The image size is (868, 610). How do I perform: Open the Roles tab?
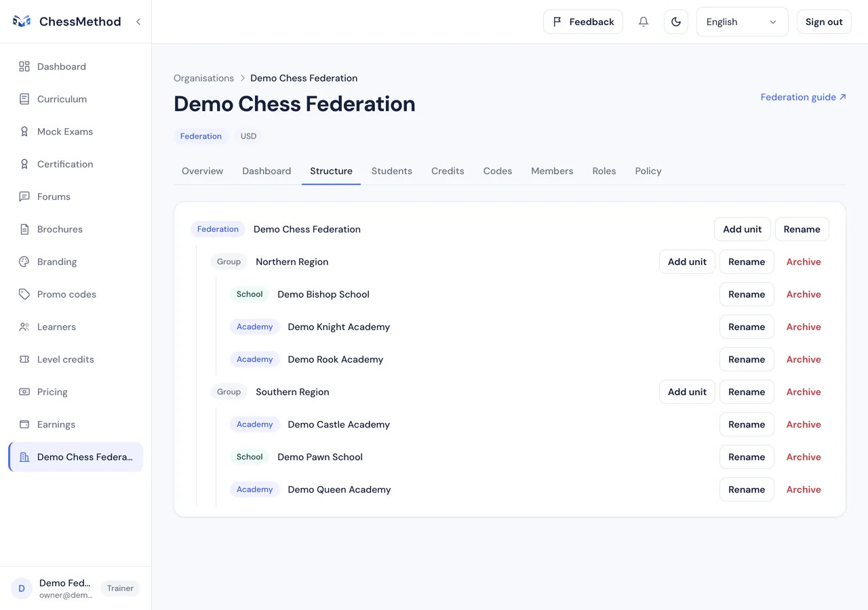(x=604, y=171)
